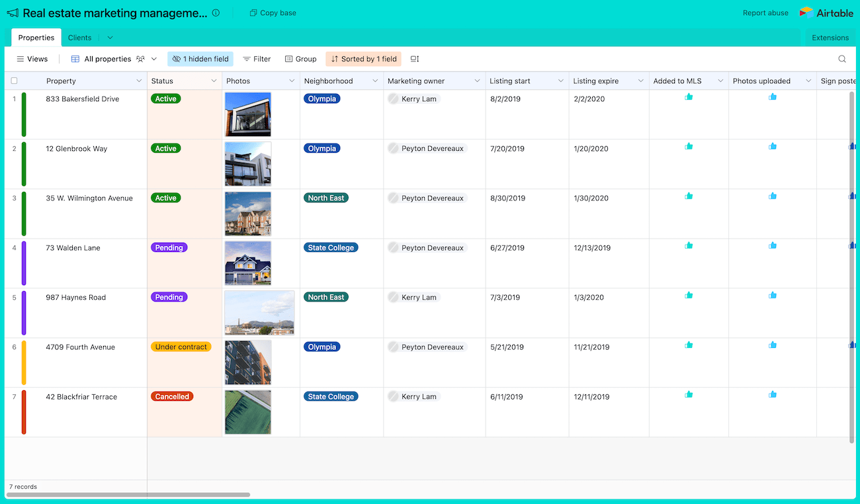Click the Views hamburger button
860x504 pixels.
(x=32, y=59)
